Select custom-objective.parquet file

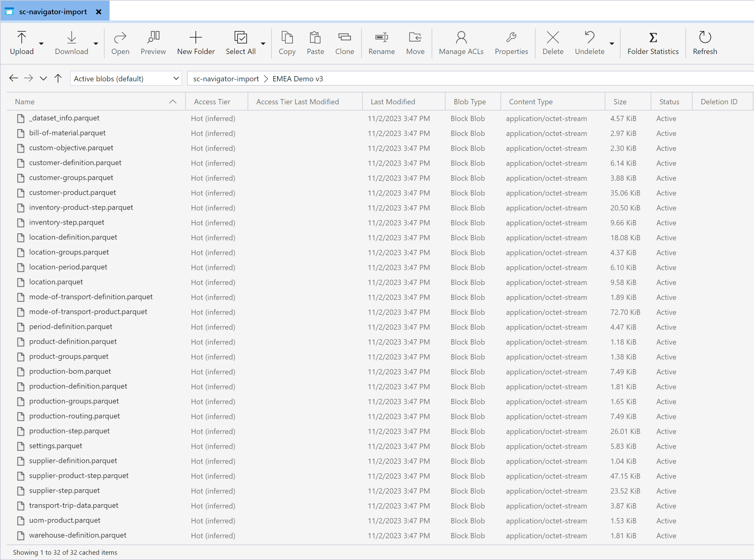coord(71,148)
